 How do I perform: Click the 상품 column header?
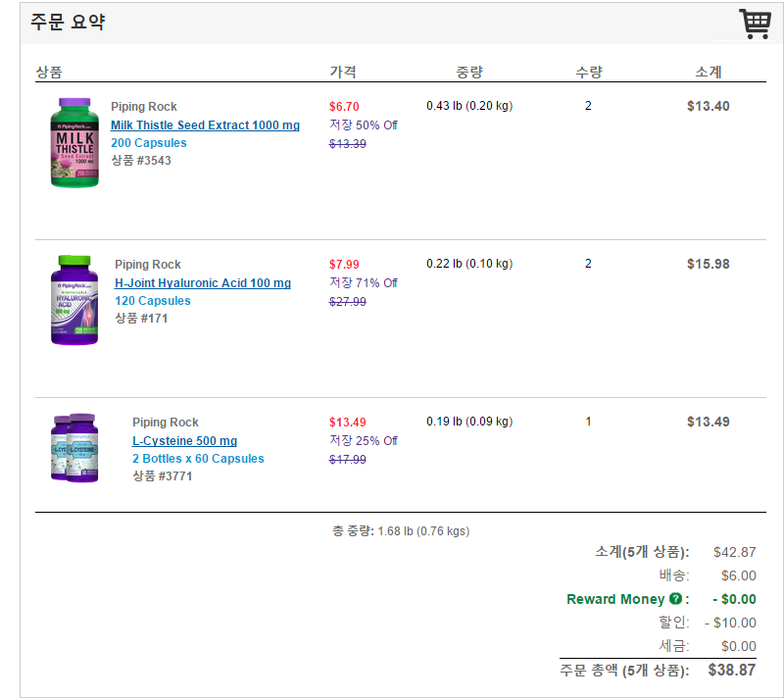[49, 73]
